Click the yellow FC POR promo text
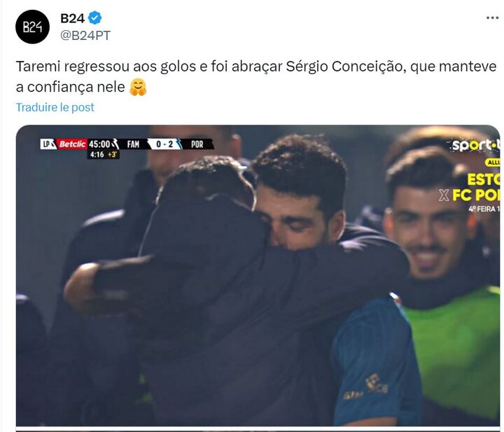The image size is (504, 432). coord(476,195)
